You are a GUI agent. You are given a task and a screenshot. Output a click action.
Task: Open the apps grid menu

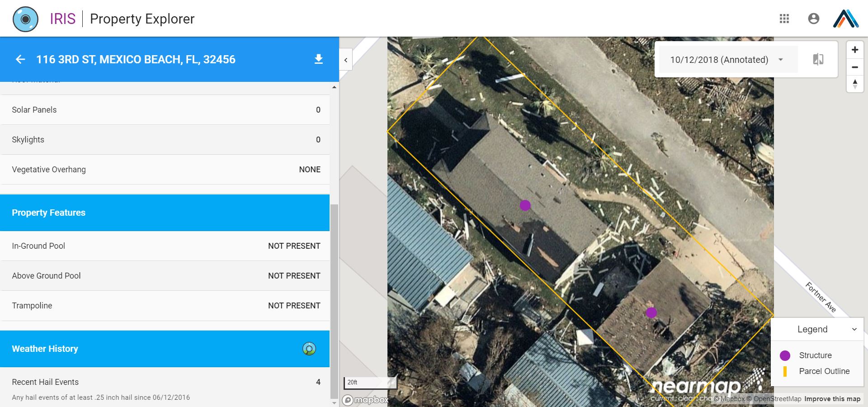pos(784,19)
